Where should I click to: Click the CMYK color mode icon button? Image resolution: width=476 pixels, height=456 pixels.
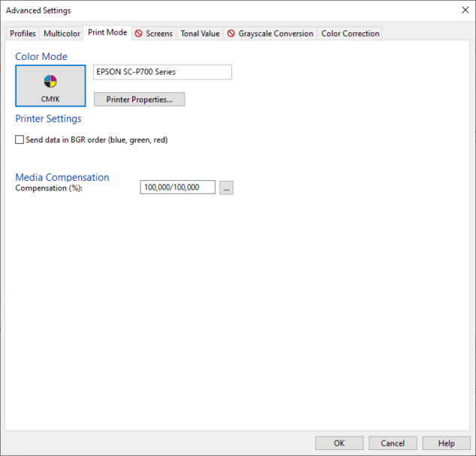tap(50, 85)
